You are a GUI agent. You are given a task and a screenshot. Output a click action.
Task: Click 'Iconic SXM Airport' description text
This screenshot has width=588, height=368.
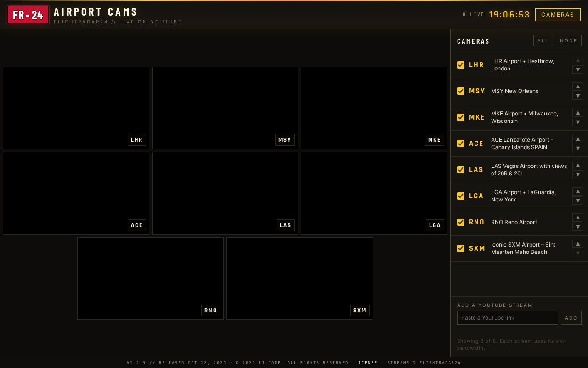523,248
